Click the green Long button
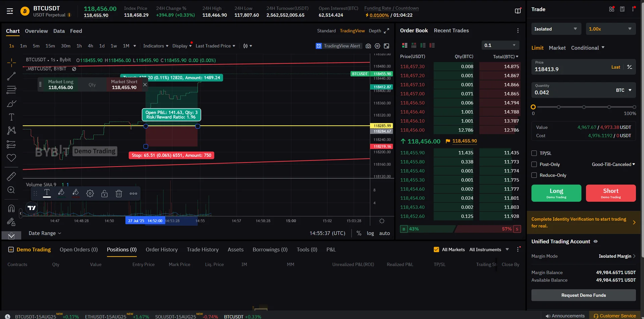644x319 pixels. (x=556, y=193)
